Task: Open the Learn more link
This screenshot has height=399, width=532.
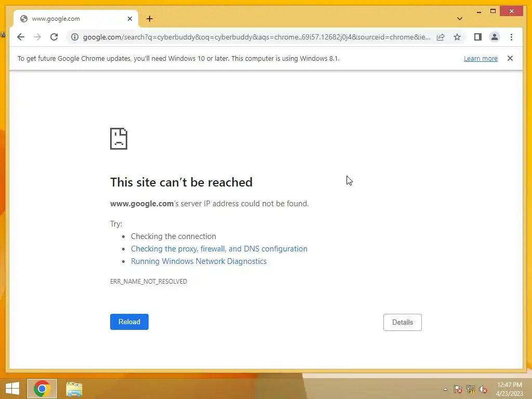Action: [481, 58]
